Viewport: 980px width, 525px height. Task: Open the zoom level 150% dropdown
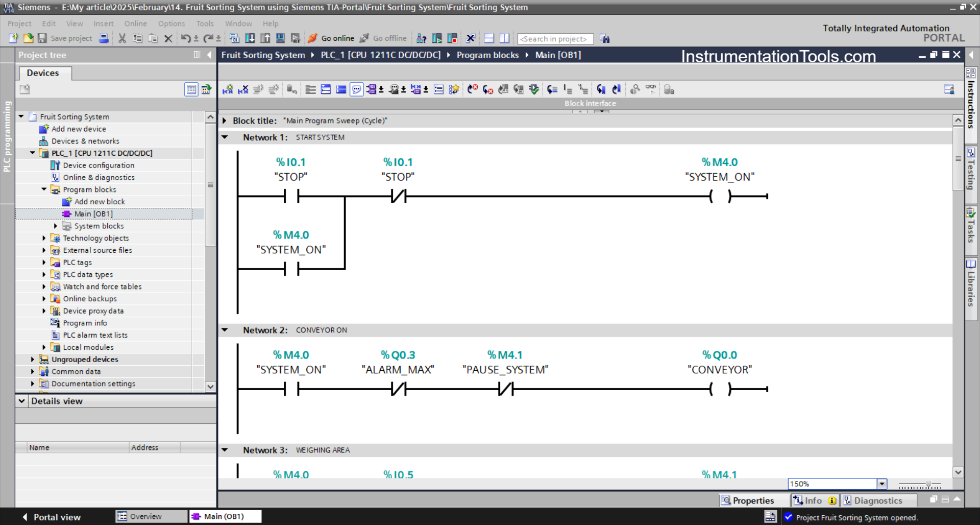click(x=881, y=484)
